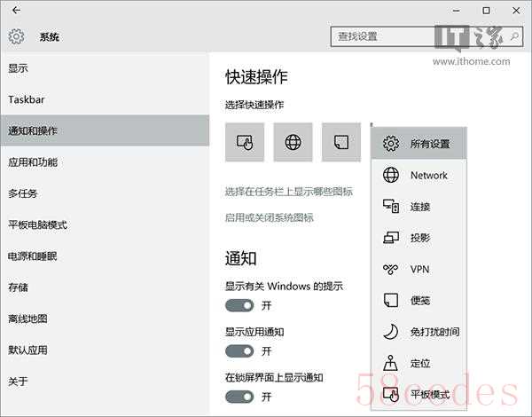Pick 定位 from the quick action list
The width and height of the screenshot is (532, 417).
tap(419, 363)
